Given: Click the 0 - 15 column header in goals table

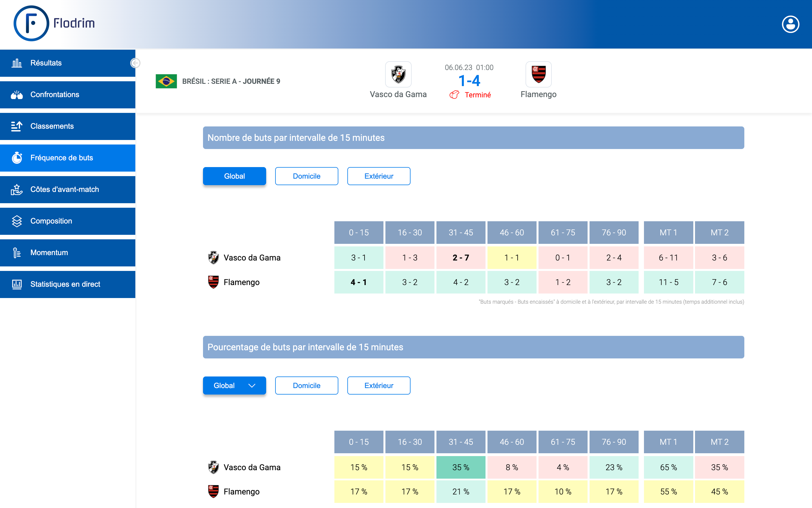Looking at the screenshot, I should click(x=359, y=233).
